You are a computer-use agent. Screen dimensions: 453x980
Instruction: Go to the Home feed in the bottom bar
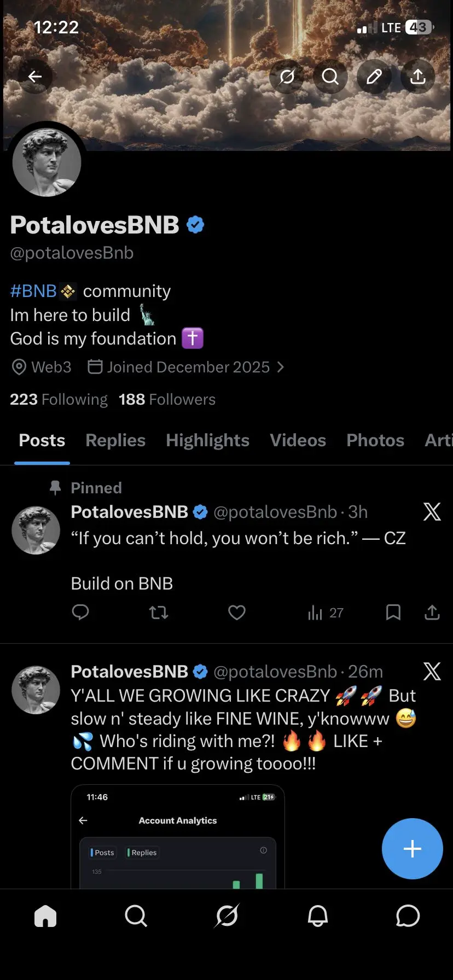click(x=45, y=915)
